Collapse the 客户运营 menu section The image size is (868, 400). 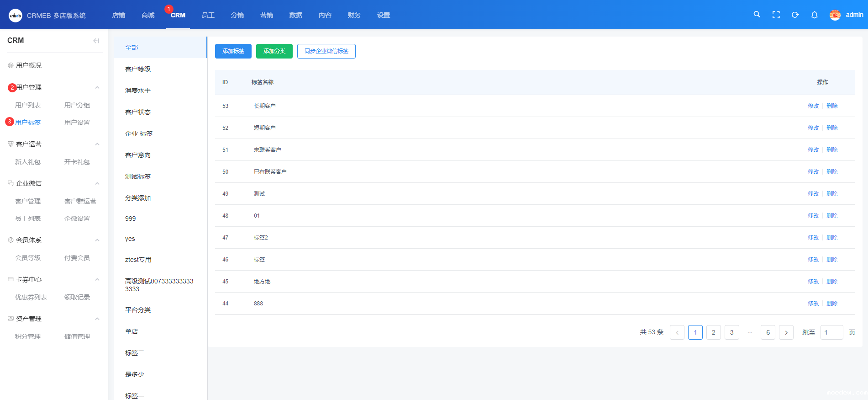coord(97,144)
